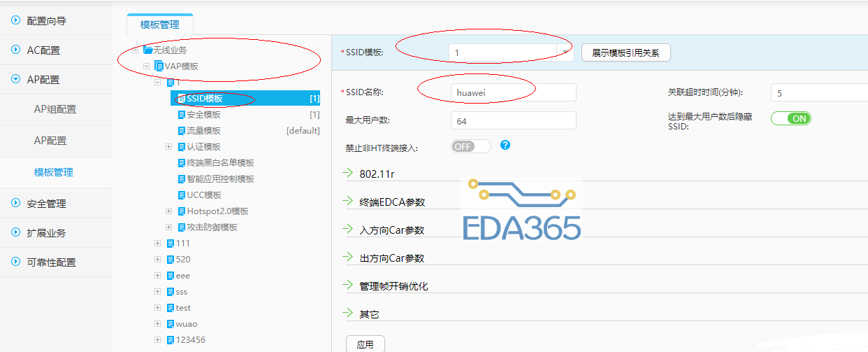Expand the 802.11r section

point(347,172)
